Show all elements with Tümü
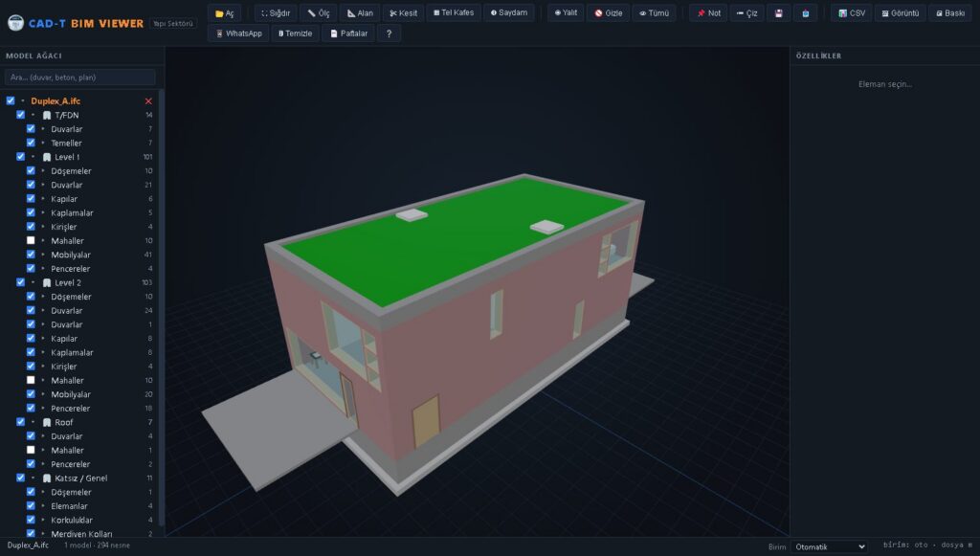Screen dimensions: 980x556 (654, 13)
